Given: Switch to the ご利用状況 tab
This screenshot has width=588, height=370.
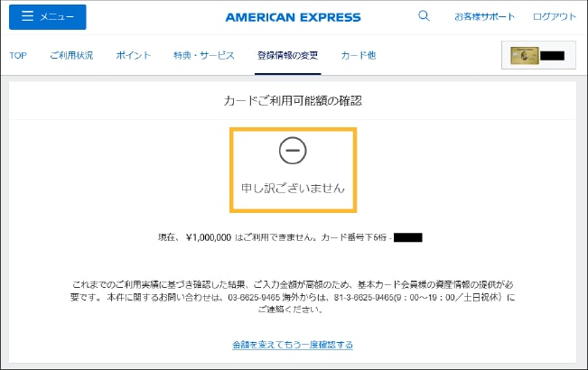Looking at the screenshot, I should pyautogui.click(x=71, y=56).
